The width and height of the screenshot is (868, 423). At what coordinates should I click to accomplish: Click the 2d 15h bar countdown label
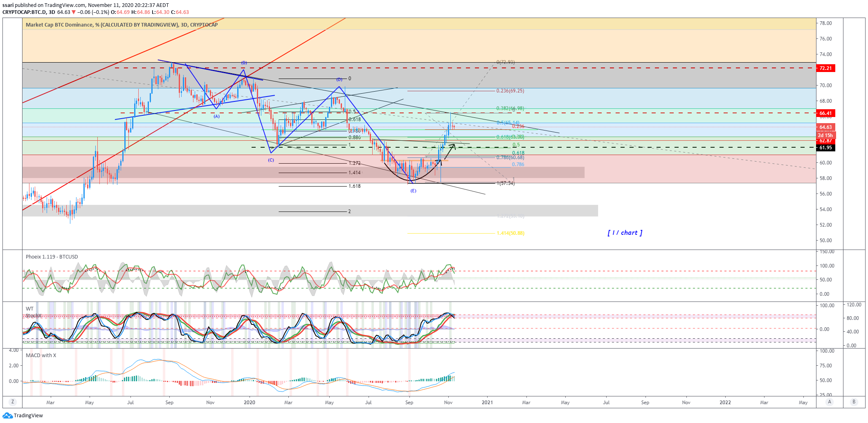[825, 135]
